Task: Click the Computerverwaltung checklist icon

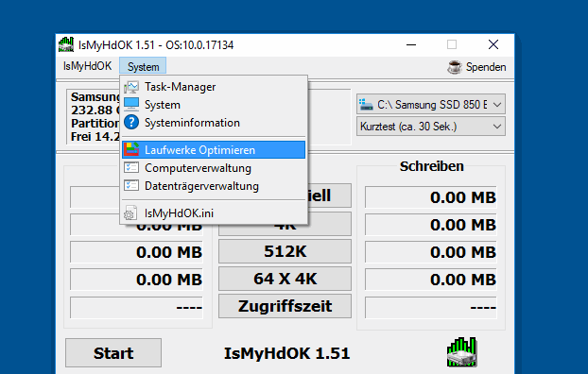Action: (x=131, y=167)
